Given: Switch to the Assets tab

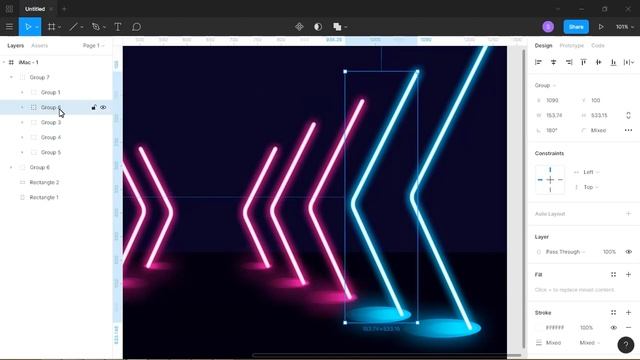Looking at the screenshot, I should [x=40, y=46].
